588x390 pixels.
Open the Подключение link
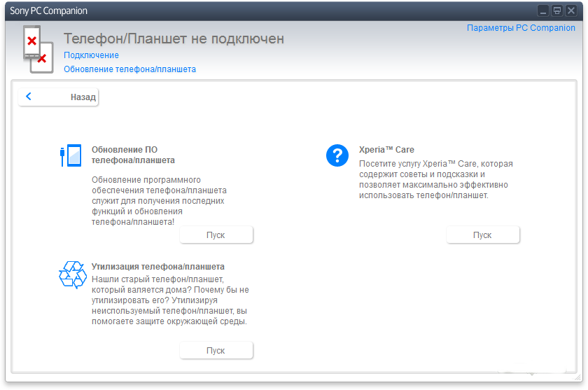click(91, 55)
